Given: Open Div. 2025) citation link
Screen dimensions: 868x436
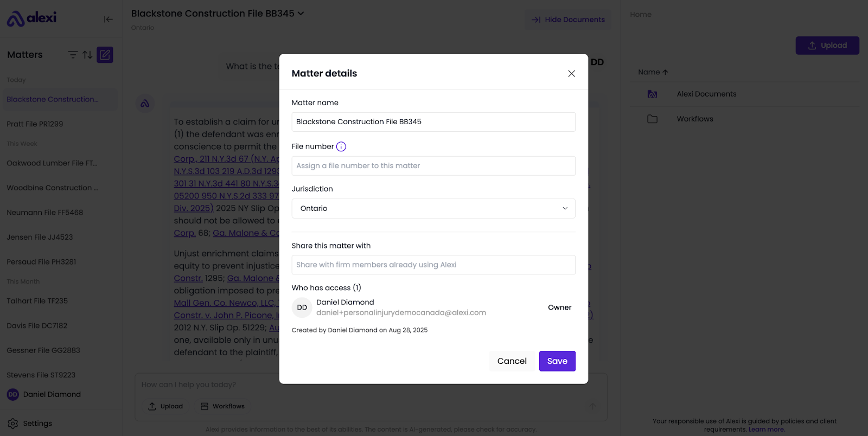Looking at the screenshot, I should [x=193, y=208].
